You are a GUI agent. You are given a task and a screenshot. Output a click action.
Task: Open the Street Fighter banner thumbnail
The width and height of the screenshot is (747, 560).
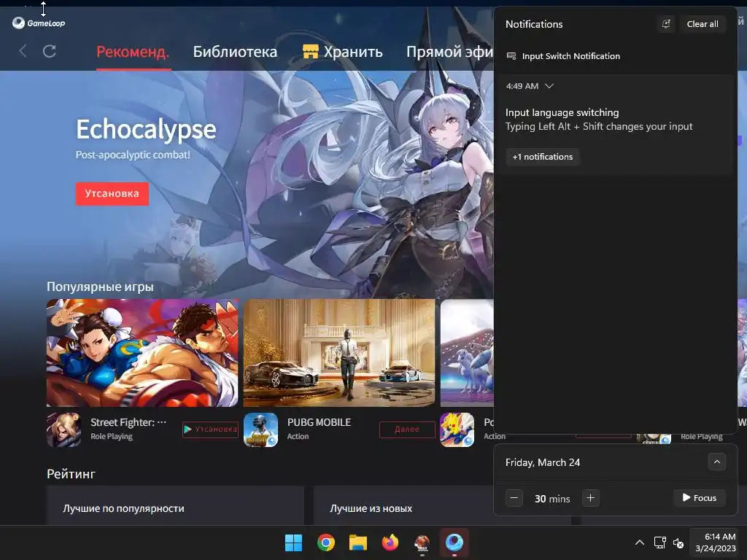point(142,353)
